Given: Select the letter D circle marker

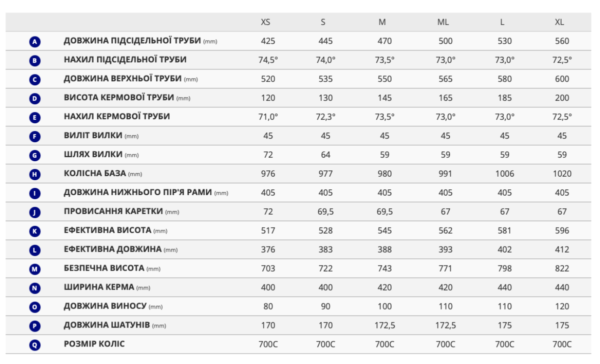Looking at the screenshot, I should [35, 99].
